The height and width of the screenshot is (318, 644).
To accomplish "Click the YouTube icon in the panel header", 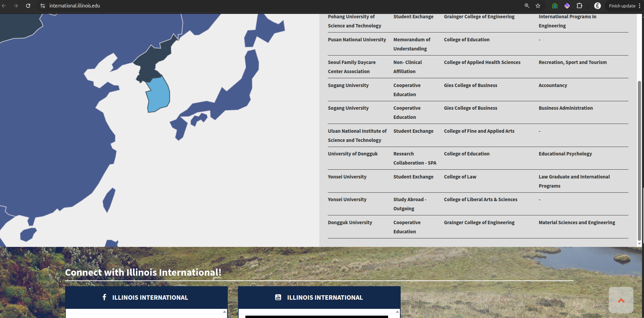I will click(x=278, y=297).
